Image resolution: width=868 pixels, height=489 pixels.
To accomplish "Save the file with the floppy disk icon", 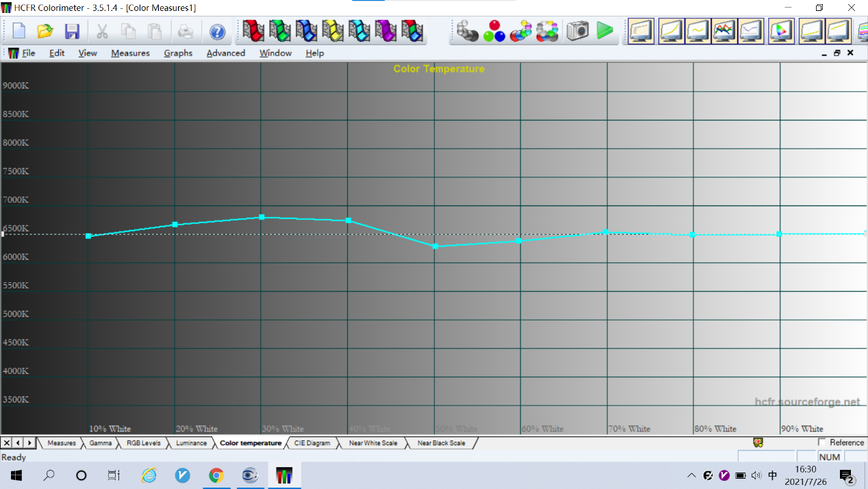I will (x=72, y=32).
